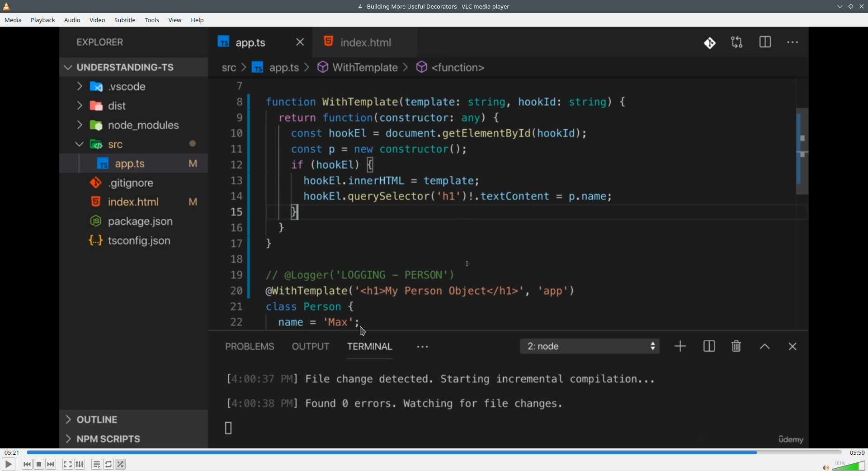Click the terminal cursor input area

tap(228, 428)
